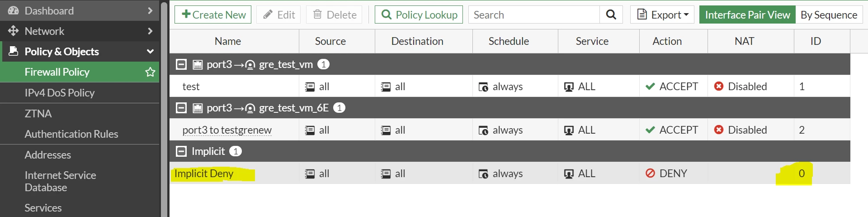Click ID 0 of Implicit Deny
This screenshot has height=217, width=868.
point(802,174)
